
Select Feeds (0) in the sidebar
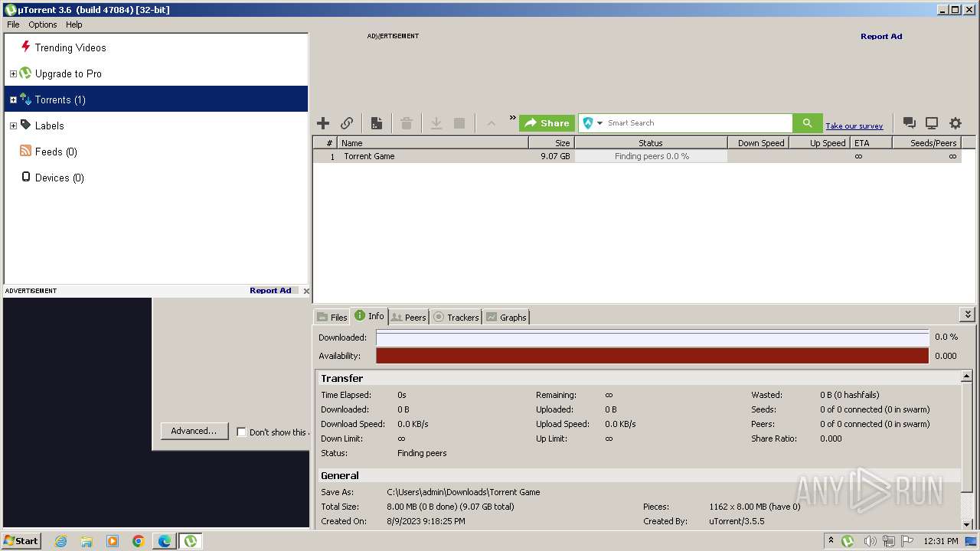coord(56,152)
